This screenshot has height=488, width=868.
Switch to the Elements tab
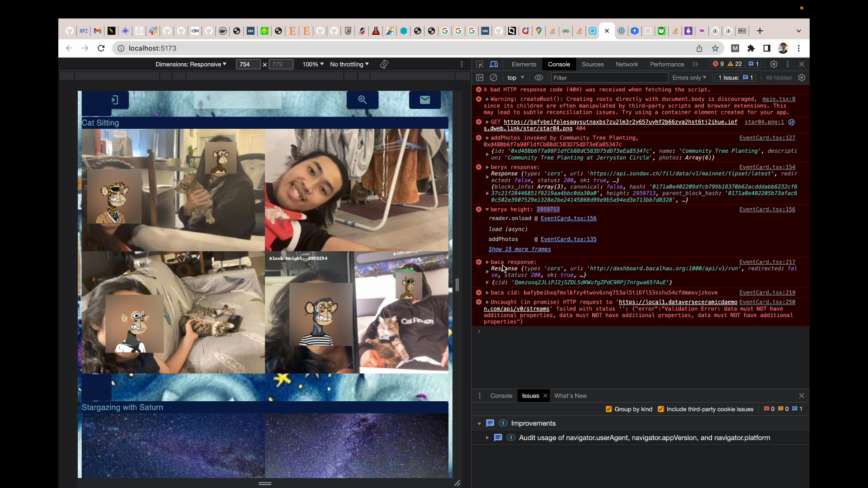pyautogui.click(x=524, y=64)
